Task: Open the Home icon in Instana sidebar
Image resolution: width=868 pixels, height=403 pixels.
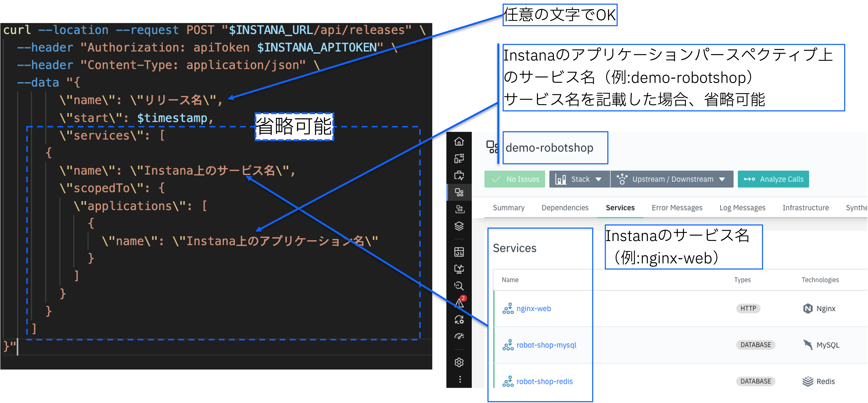Action: point(459,142)
